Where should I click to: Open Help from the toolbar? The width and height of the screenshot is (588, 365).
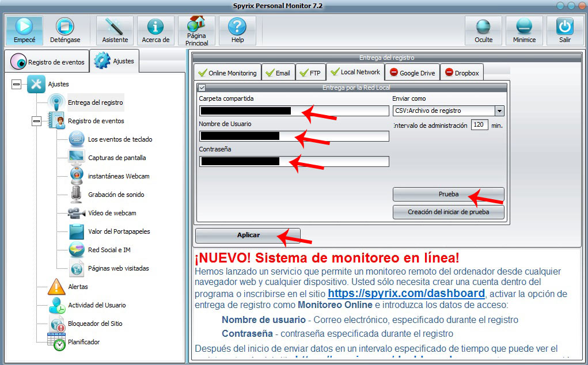pyautogui.click(x=237, y=31)
